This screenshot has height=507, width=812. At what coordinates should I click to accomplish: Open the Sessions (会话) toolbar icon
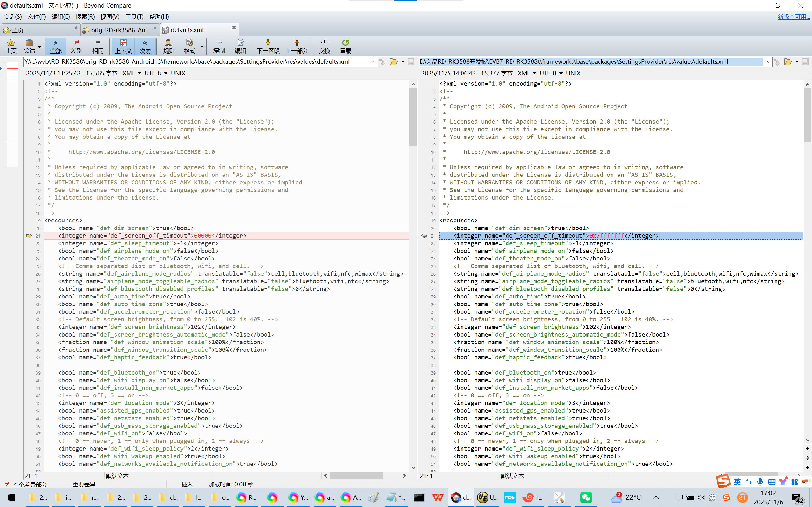pos(29,46)
